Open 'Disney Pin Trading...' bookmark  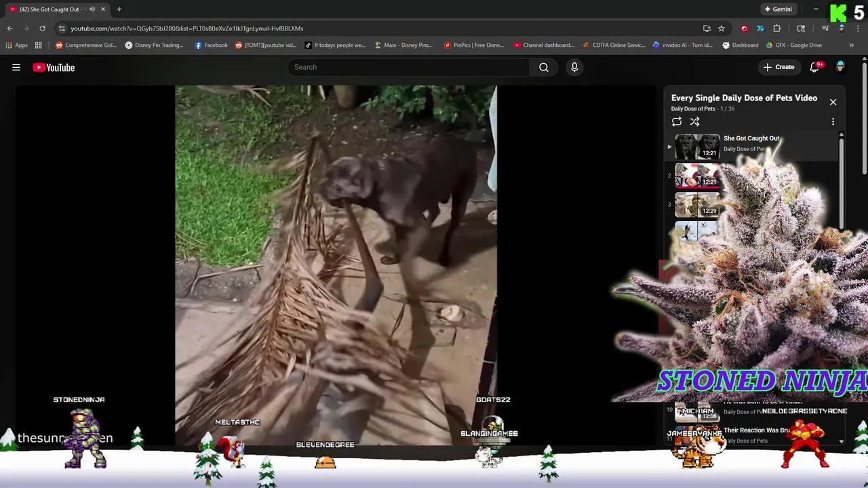coord(155,45)
